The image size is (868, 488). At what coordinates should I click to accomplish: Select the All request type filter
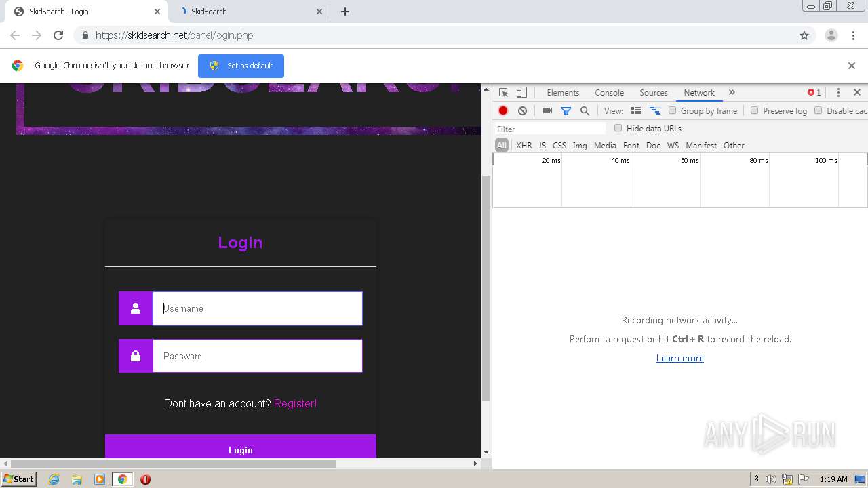[x=502, y=146]
